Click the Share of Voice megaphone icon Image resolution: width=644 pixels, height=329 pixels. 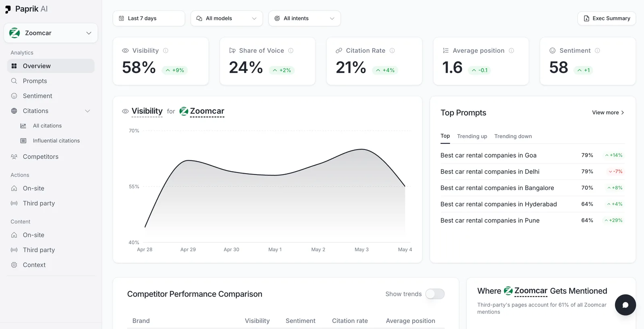(x=232, y=51)
